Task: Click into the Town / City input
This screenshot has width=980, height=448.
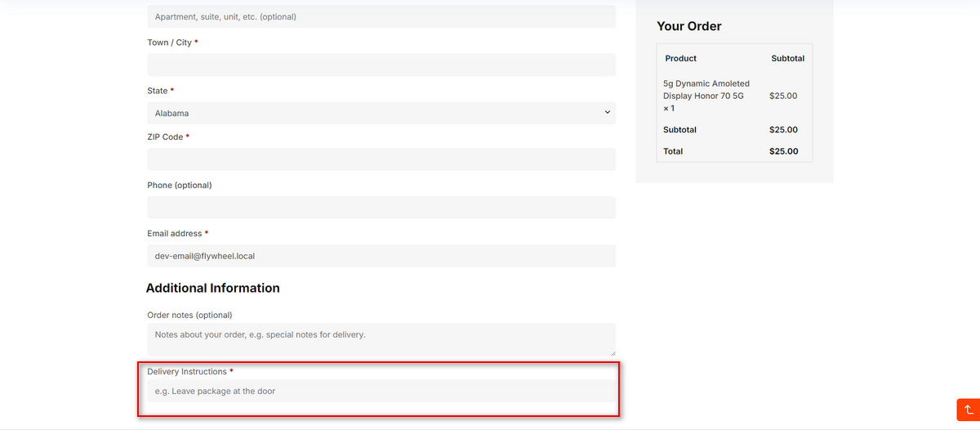Action: [x=381, y=65]
